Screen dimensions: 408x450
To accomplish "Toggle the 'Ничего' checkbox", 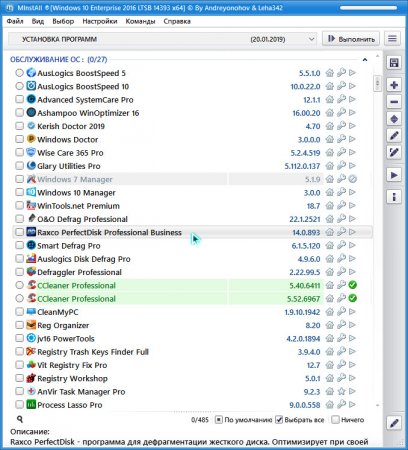I will pyautogui.click(x=335, y=420).
